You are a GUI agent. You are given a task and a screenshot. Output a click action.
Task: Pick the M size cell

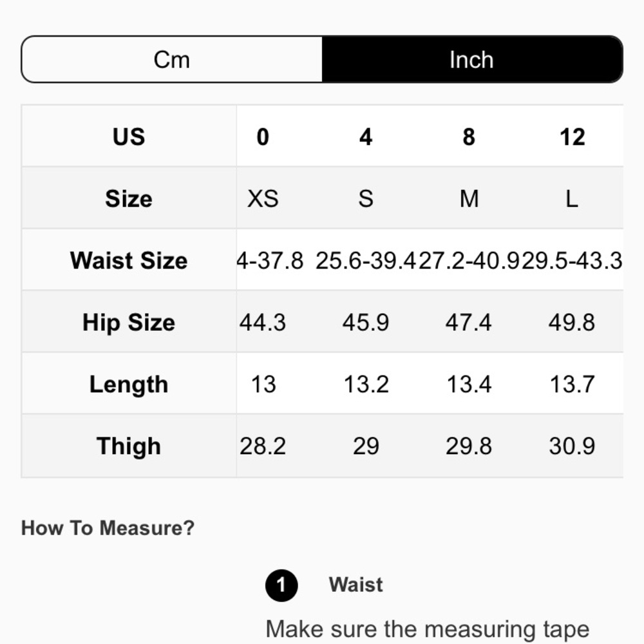pos(469,198)
